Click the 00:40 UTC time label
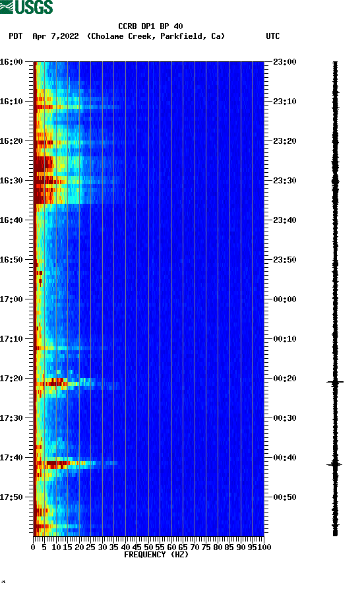 pyautogui.click(x=285, y=458)
